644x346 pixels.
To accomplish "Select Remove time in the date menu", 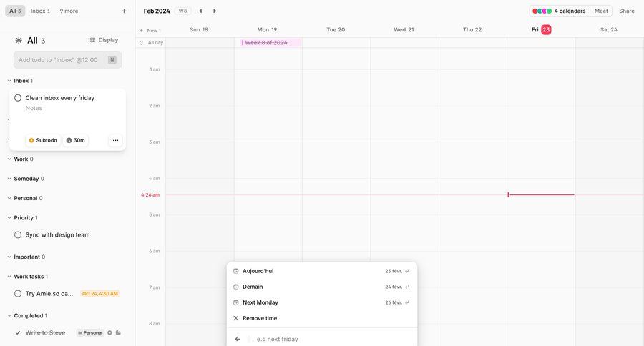I will click(321, 318).
